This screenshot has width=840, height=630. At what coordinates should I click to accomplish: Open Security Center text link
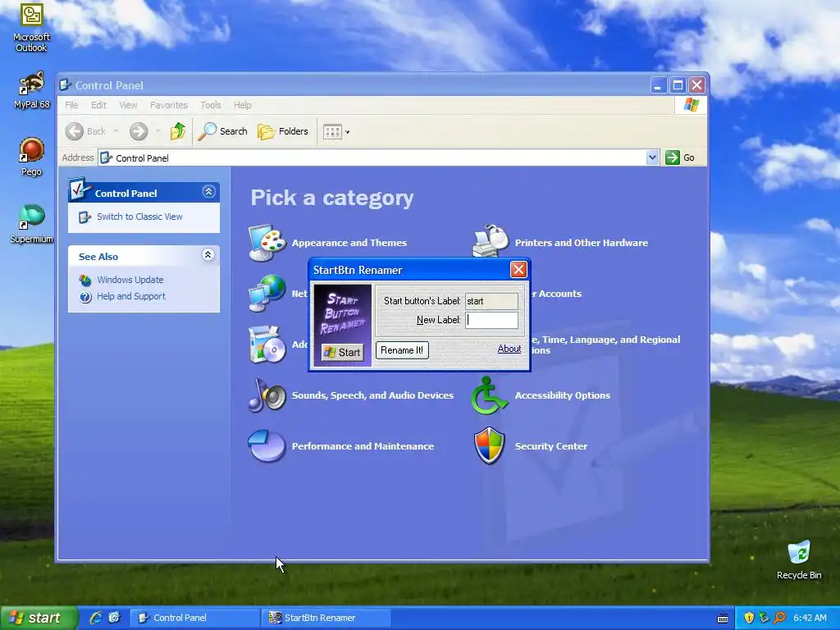pos(550,446)
